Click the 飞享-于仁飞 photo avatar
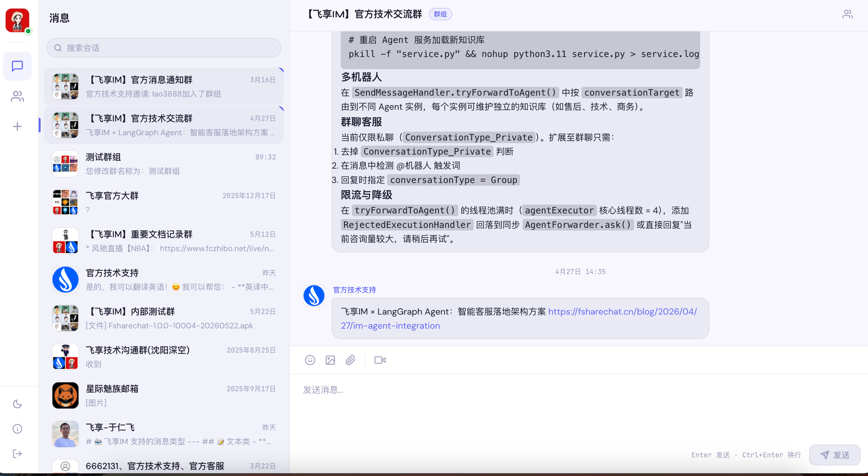The width and height of the screenshot is (868, 476). (x=65, y=434)
